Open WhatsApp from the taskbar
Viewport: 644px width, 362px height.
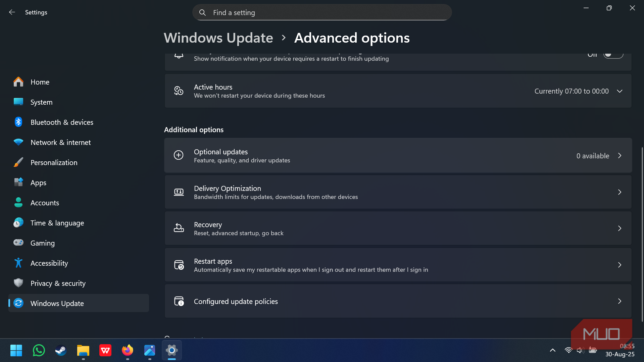[x=39, y=351]
